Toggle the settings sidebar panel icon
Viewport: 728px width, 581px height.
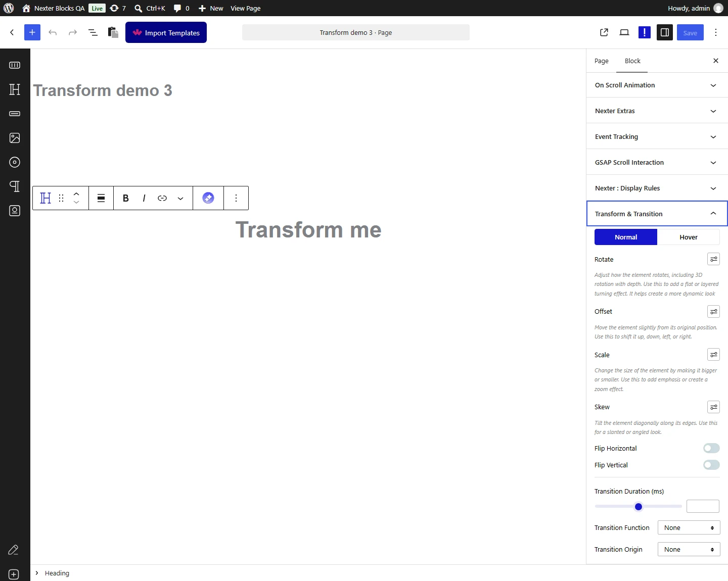(665, 32)
